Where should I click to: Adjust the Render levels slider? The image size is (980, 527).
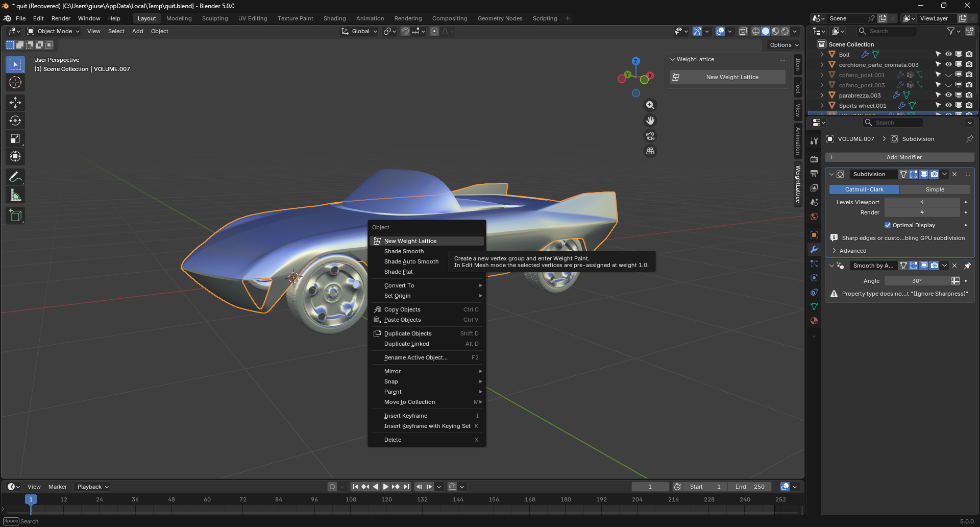(x=922, y=212)
